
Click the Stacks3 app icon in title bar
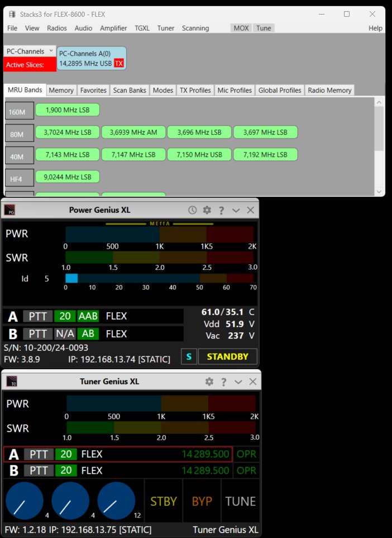point(12,14)
